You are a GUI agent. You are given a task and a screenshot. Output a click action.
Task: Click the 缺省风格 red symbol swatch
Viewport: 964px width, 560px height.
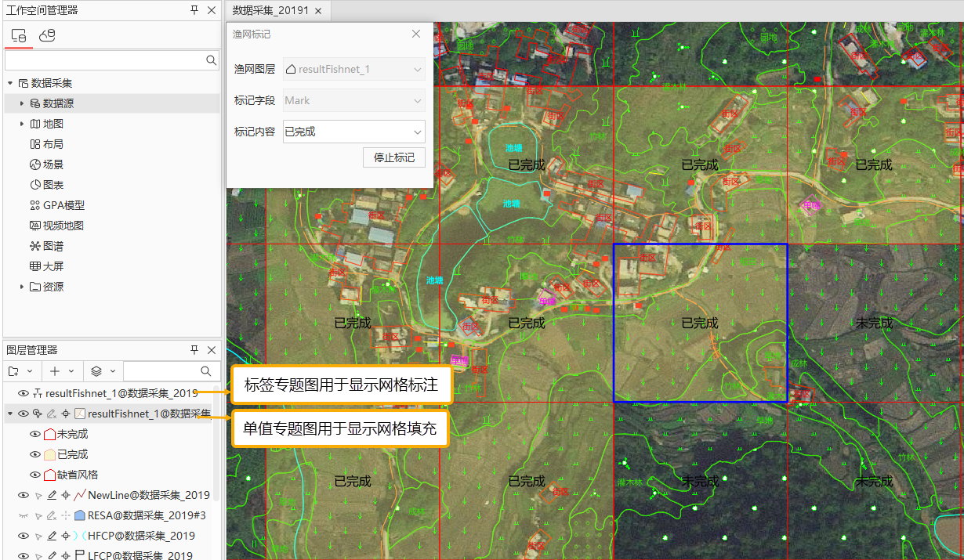pyautogui.click(x=49, y=475)
